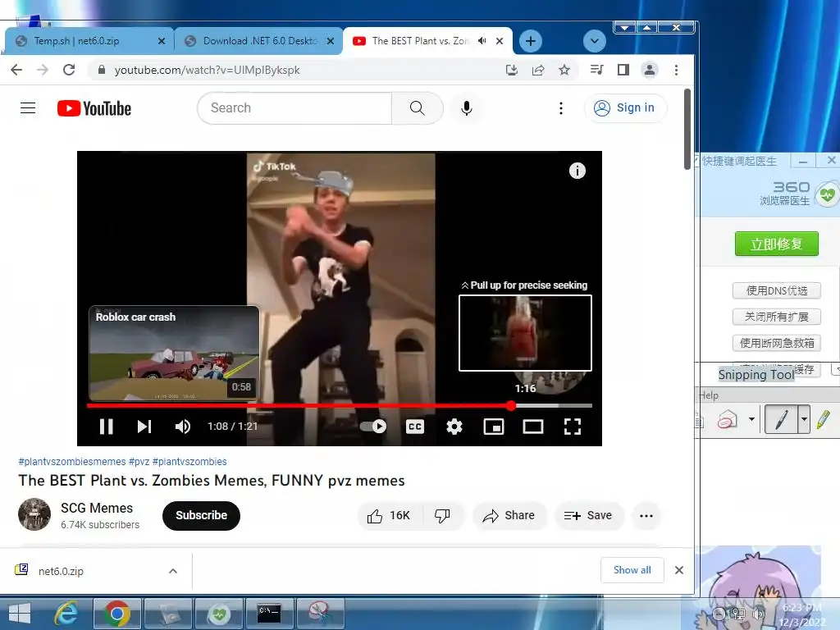Dislike the video

point(442,515)
